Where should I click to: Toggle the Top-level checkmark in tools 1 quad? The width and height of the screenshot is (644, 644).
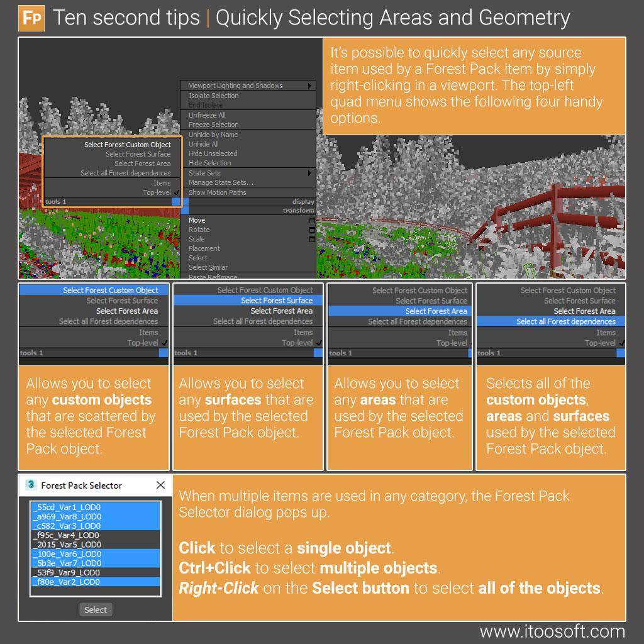pyautogui.click(x=175, y=192)
